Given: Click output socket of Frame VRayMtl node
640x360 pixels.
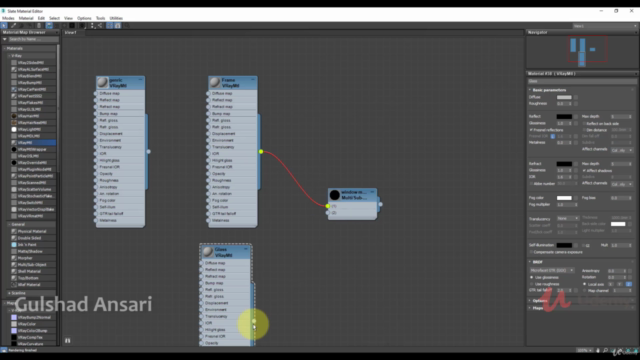Looking at the screenshot, I should point(261,151).
